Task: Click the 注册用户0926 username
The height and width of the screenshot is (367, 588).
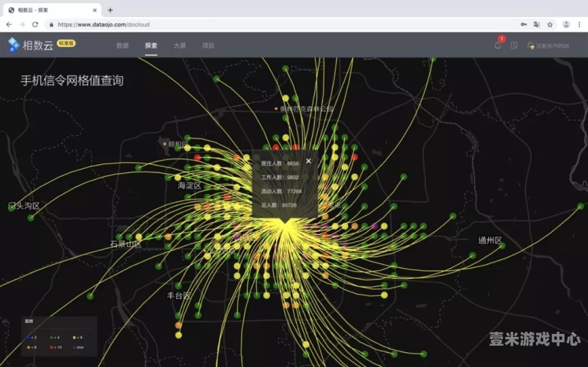Action: pos(552,46)
